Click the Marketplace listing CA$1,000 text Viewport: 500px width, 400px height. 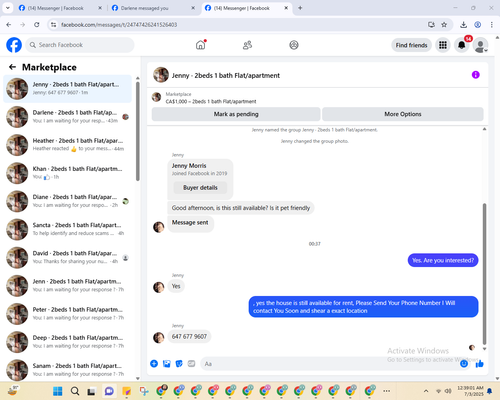coord(211,101)
